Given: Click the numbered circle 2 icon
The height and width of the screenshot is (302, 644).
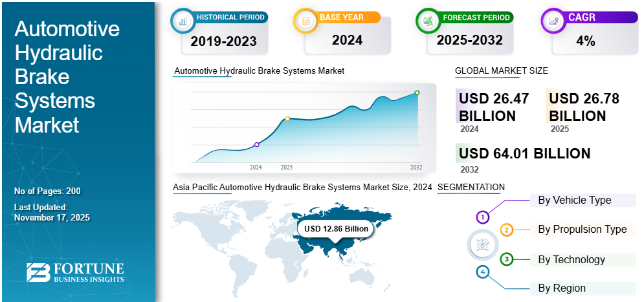Looking at the screenshot, I should pyautogui.click(x=507, y=230).
